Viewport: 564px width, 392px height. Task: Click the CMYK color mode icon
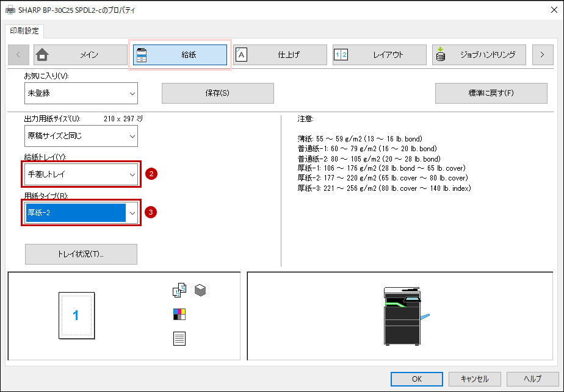click(x=179, y=314)
